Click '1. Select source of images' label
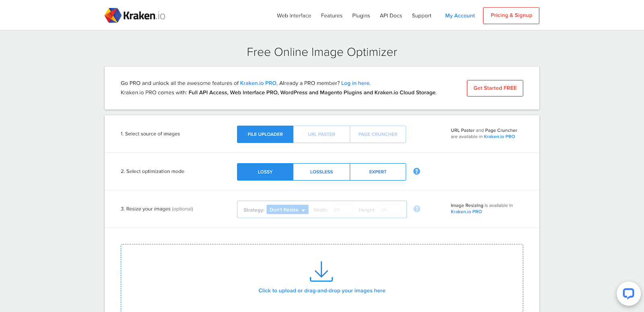 click(x=150, y=134)
